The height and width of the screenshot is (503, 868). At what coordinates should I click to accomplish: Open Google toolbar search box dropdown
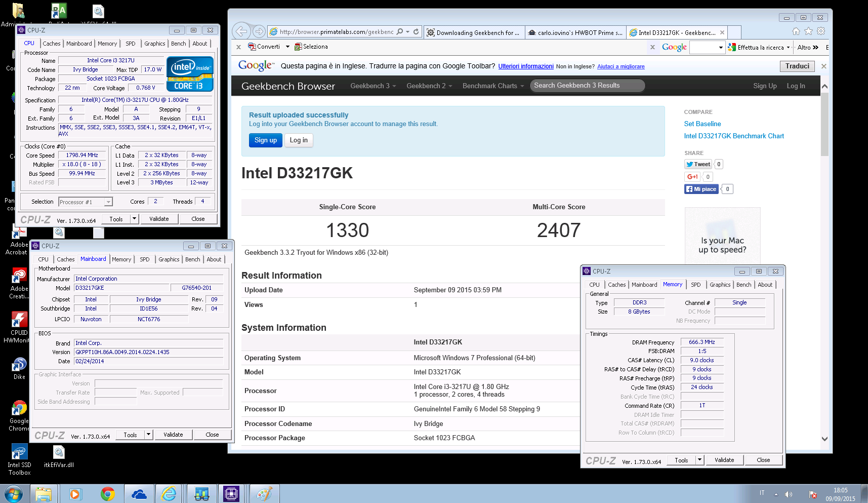(721, 47)
